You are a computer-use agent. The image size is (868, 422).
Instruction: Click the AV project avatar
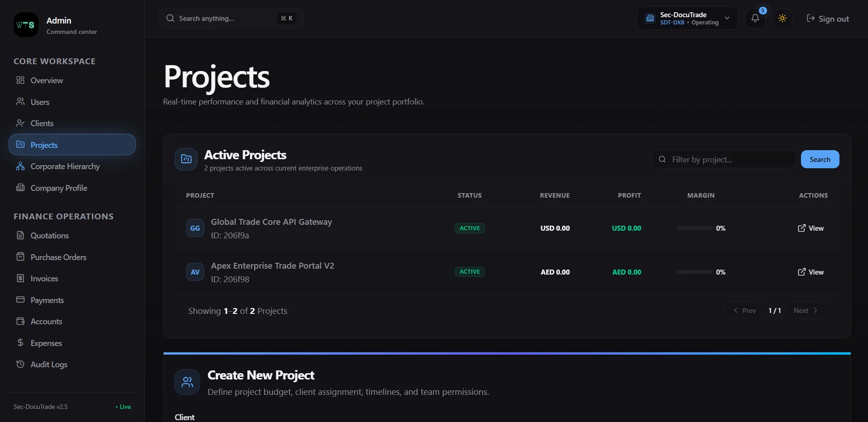point(195,272)
